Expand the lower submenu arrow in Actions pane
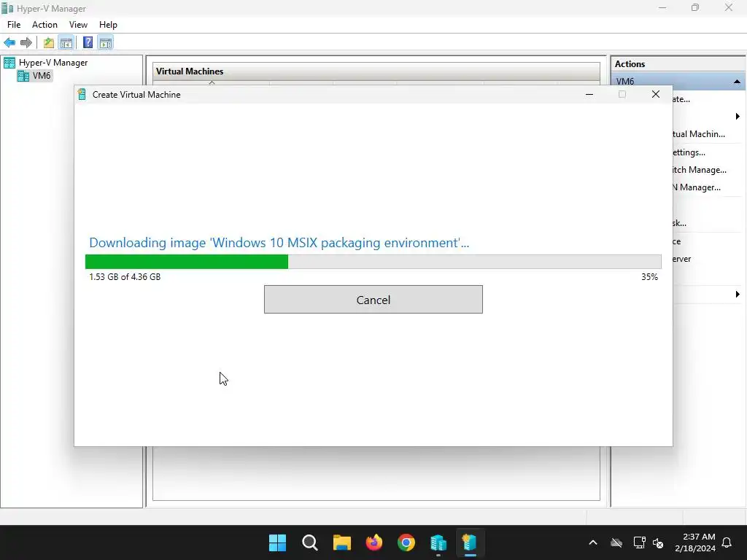 [738, 295]
